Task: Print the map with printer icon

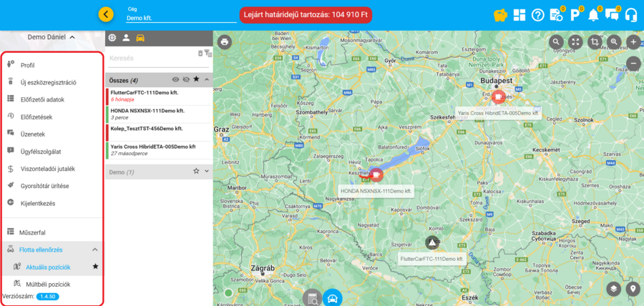Action: [225, 42]
